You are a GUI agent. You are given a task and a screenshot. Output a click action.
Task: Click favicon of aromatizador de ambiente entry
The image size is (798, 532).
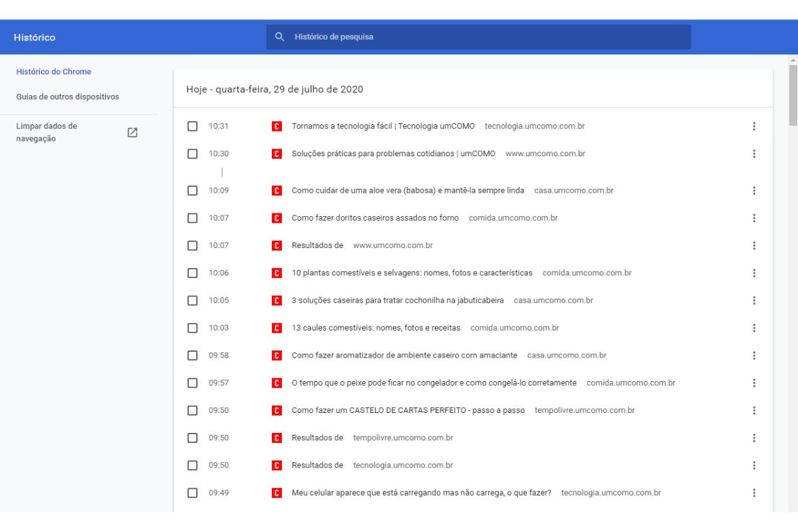(276, 355)
